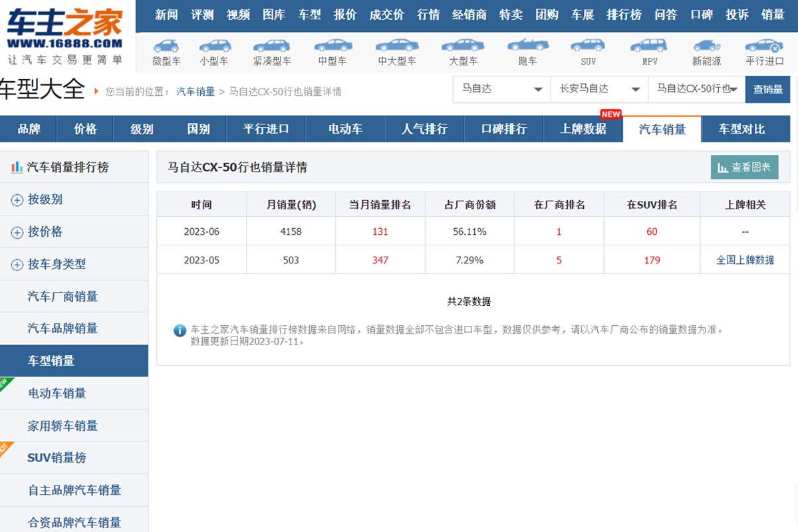Select the 紧凑型车 car category icon
This screenshot has width=798, height=532.
point(271,46)
